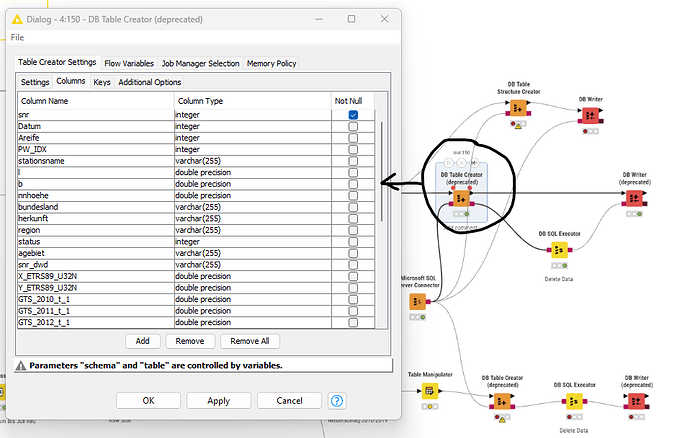690x438 pixels.
Task: Select the Microsoft SQL Server Connector node
Action: 417,302
